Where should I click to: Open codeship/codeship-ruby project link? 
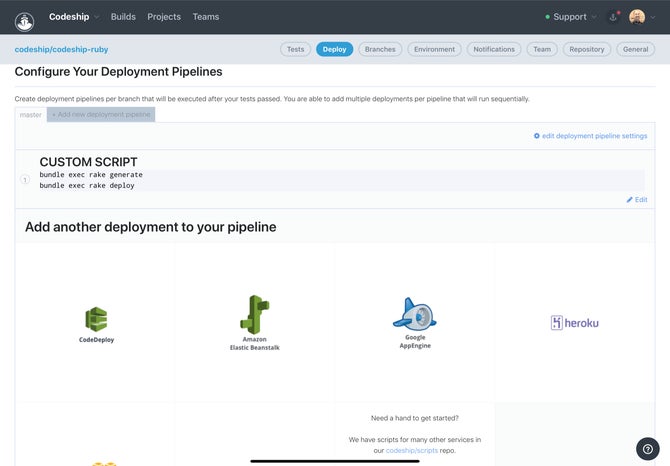(61, 50)
